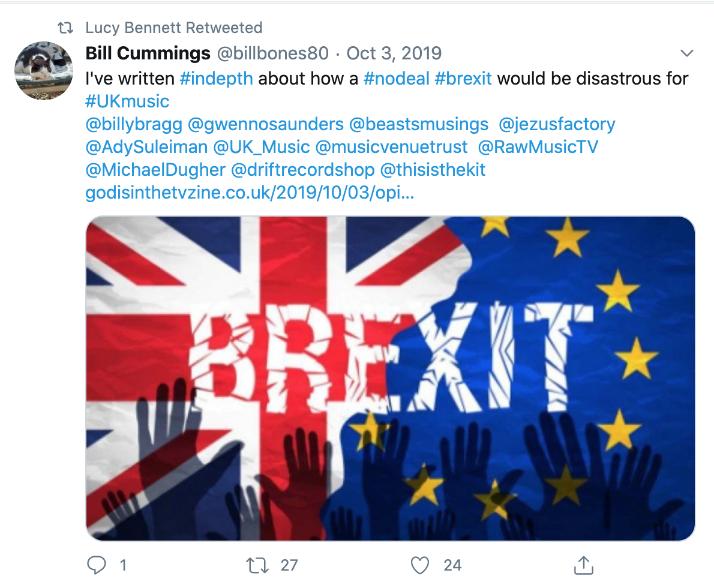View the @musicvenuetrust profile
This screenshot has height=588, width=714.
(x=391, y=147)
